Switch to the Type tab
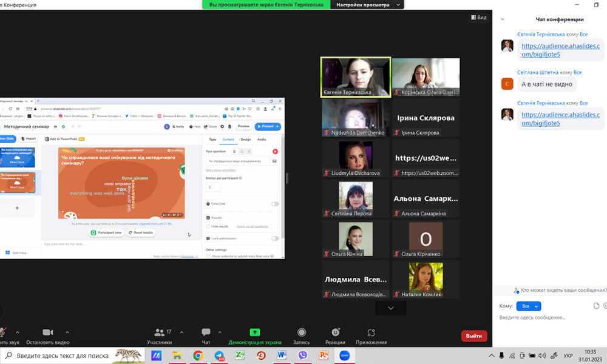Screen dimensions: 607x364 tap(212, 140)
